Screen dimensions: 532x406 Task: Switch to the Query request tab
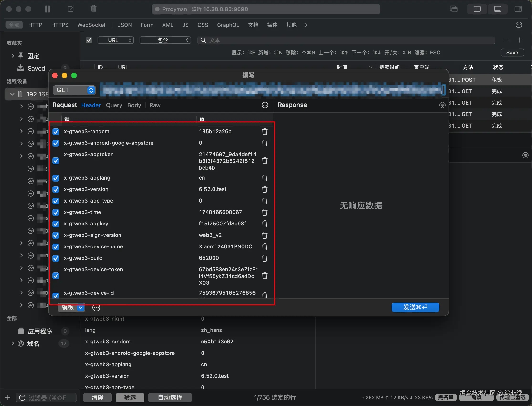tap(114, 105)
